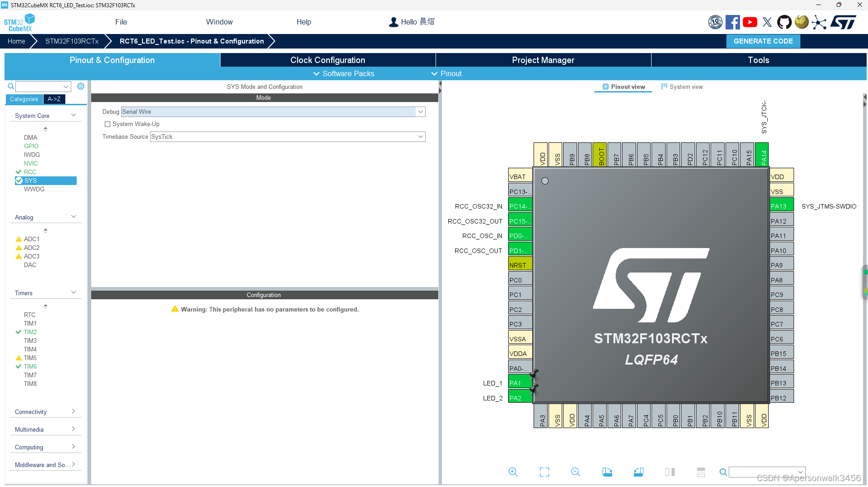This screenshot has width=868, height=487.
Task: Select the zoom-out tool
Action: click(x=575, y=472)
